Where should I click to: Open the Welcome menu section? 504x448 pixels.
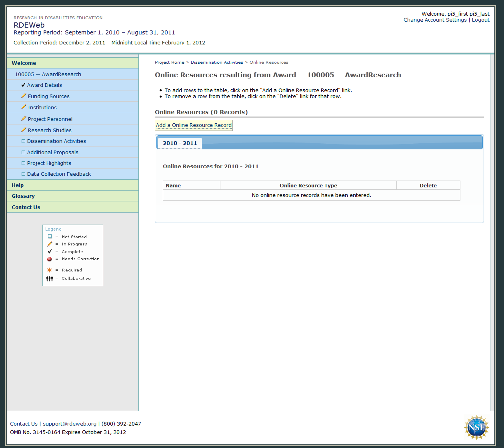[73, 63]
